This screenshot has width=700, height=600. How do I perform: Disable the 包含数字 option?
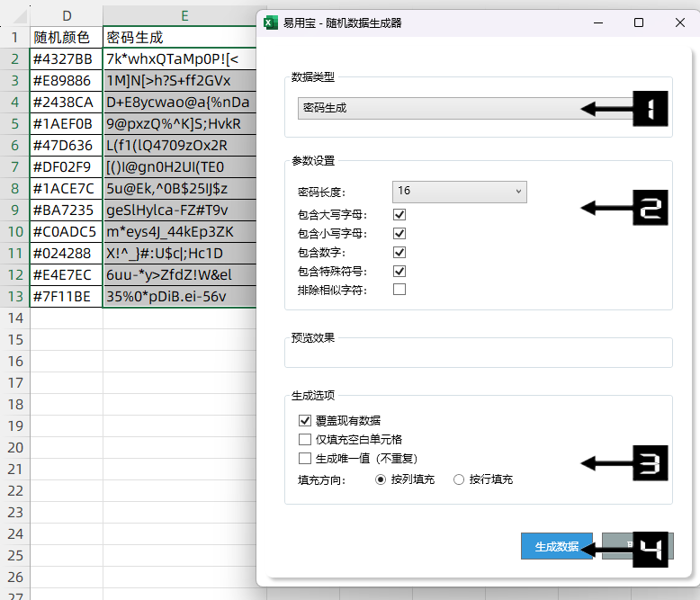coord(399,253)
